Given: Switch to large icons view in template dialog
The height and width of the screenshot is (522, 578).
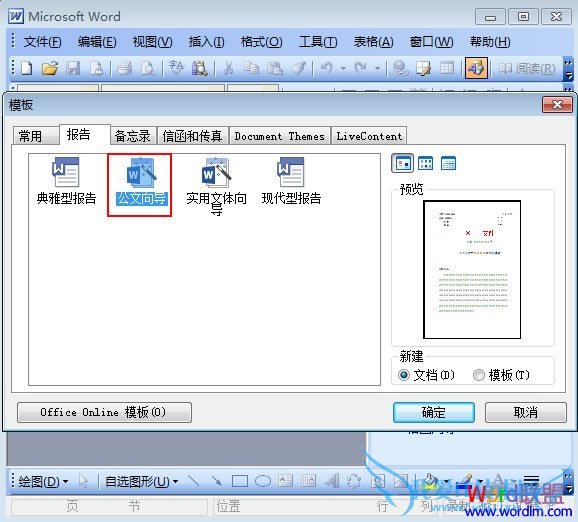Looking at the screenshot, I should click(403, 163).
